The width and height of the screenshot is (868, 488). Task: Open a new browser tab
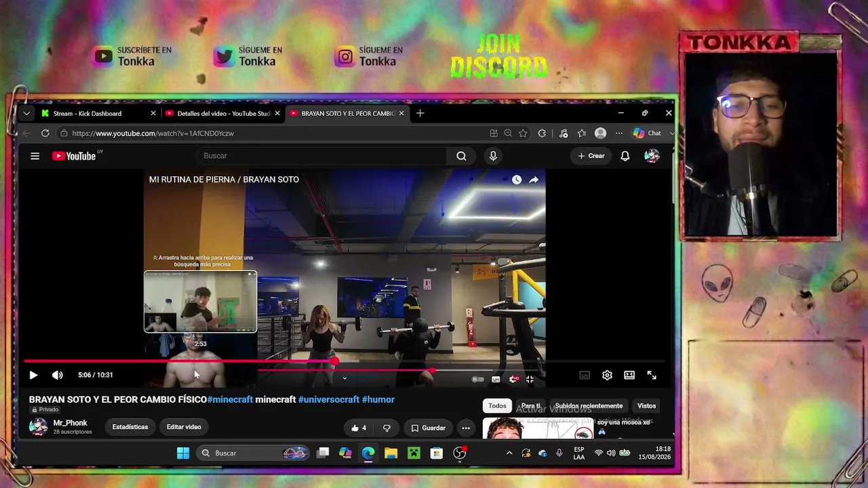coord(420,113)
